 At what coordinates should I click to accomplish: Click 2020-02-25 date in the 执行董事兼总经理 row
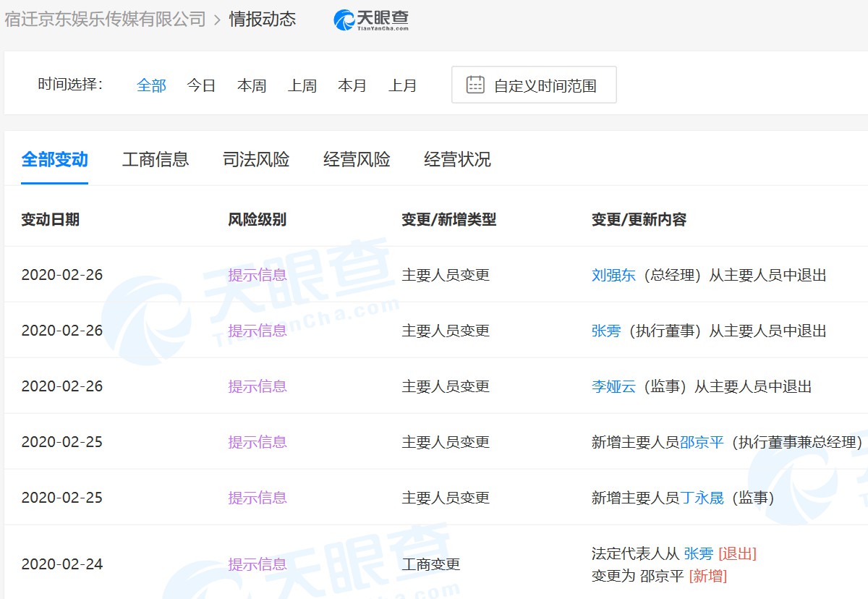(x=62, y=442)
